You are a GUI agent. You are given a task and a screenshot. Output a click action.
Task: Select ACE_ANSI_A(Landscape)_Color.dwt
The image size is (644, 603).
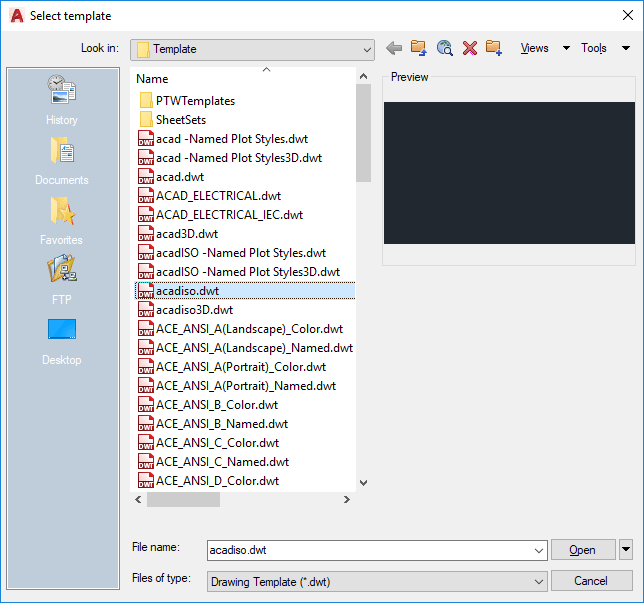[x=249, y=329]
